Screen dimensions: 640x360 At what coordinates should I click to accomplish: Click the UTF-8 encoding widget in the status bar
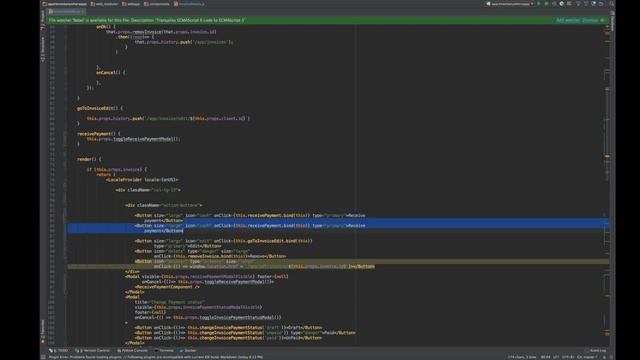[568, 357]
